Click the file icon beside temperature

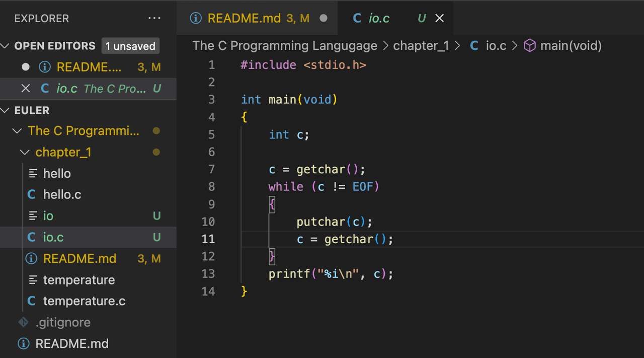33,280
